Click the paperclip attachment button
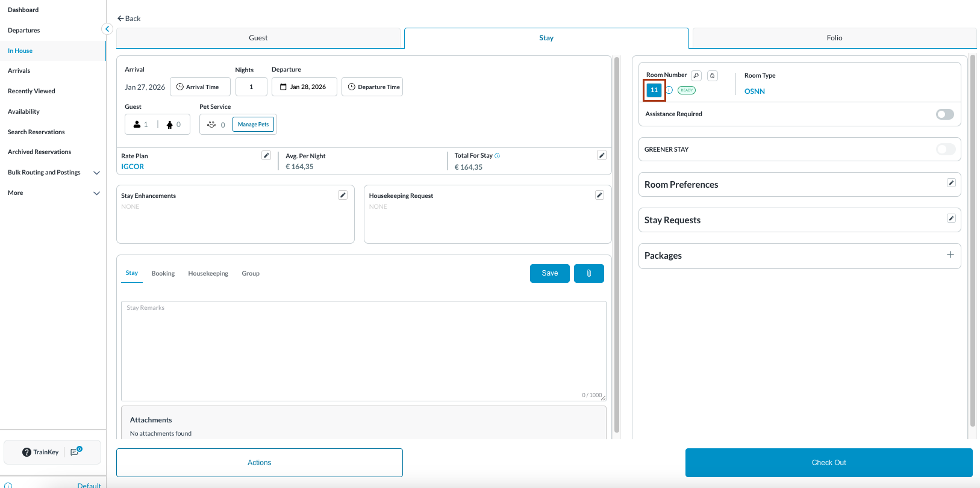Screen dimensions: 980x488 (x=588, y=273)
